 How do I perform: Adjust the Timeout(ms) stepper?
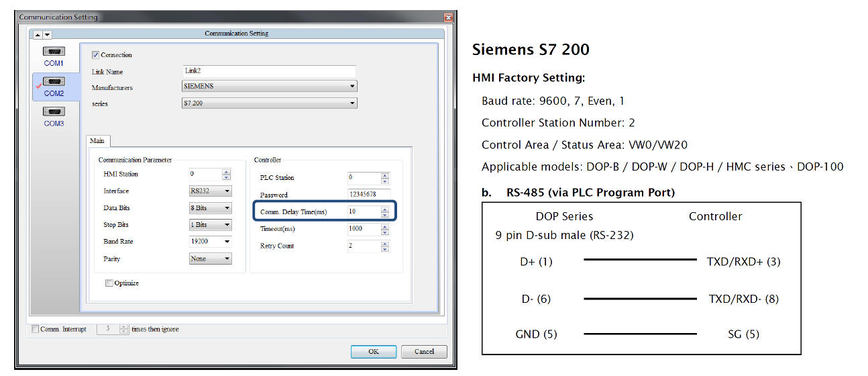coord(385,229)
